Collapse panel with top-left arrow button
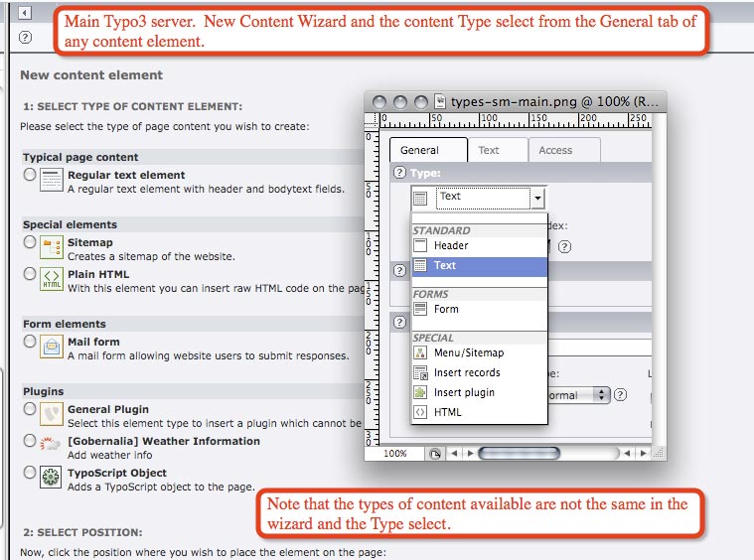Viewport: 754px width, 560px height. pyautogui.click(x=25, y=13)
